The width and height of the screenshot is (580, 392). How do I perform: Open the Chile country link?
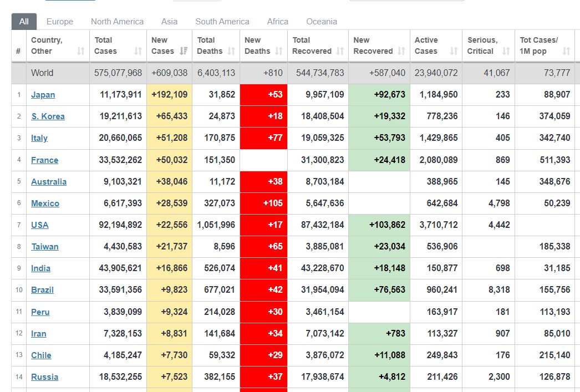41,355
